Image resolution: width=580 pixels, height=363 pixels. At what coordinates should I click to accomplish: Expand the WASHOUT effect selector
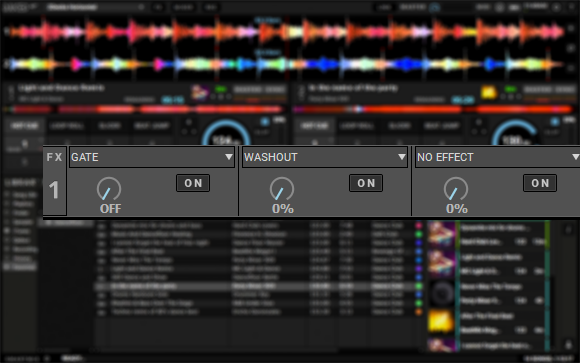(x=325, y=157)
